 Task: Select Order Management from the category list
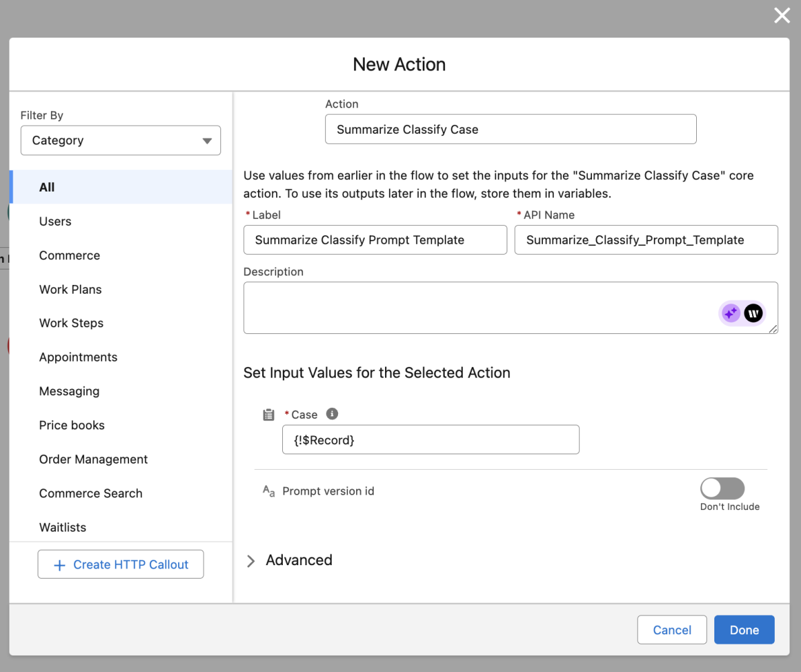pyautogui.click(x=93, y=459)
